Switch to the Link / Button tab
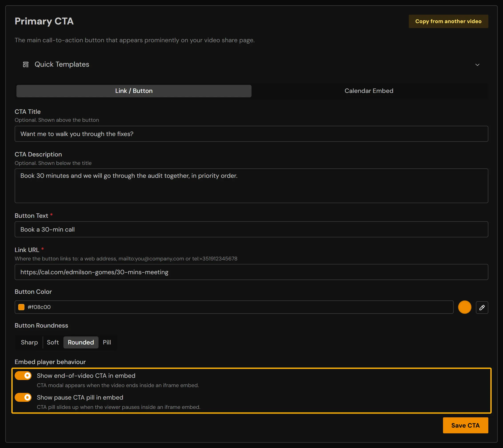Image resolution: width=503 pixels, height=448 pixels. coord(134,91)
